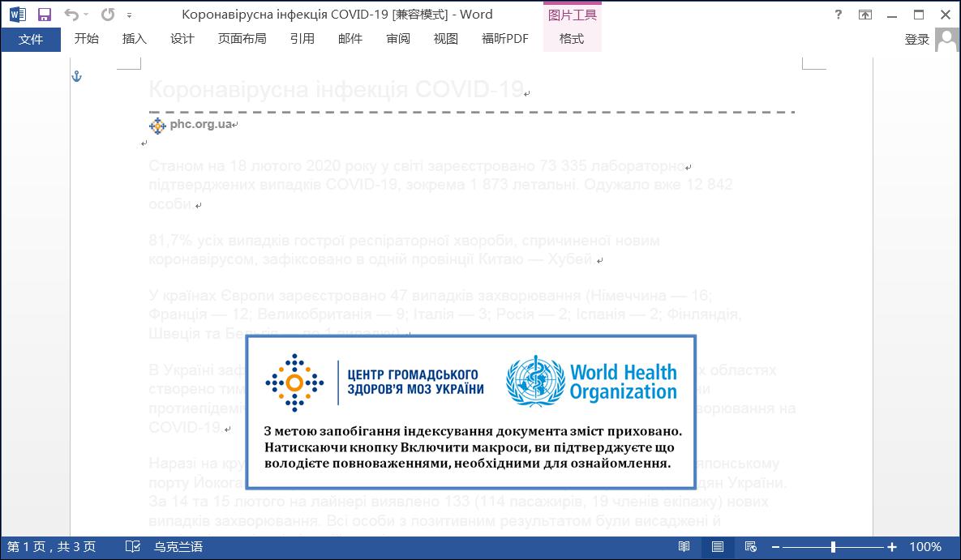Redo with the circular arrow icon
The width and height of the screenshot is (961, 560).
tap(108, 15)
